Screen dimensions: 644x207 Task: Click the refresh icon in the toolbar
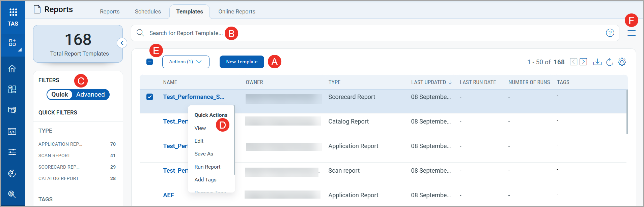[x=610, y=62]
